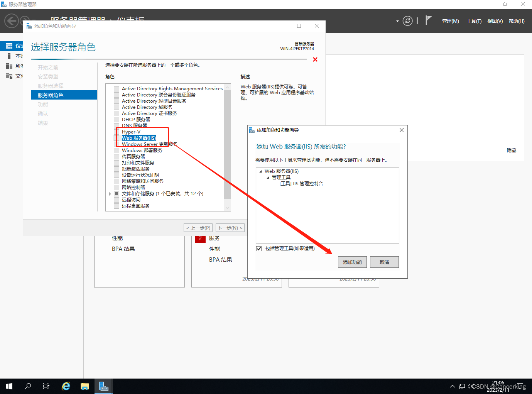Open Windows Start menu
Image resolution: width=532 pixels, height=394 pixels.
[x=9, y=386]
